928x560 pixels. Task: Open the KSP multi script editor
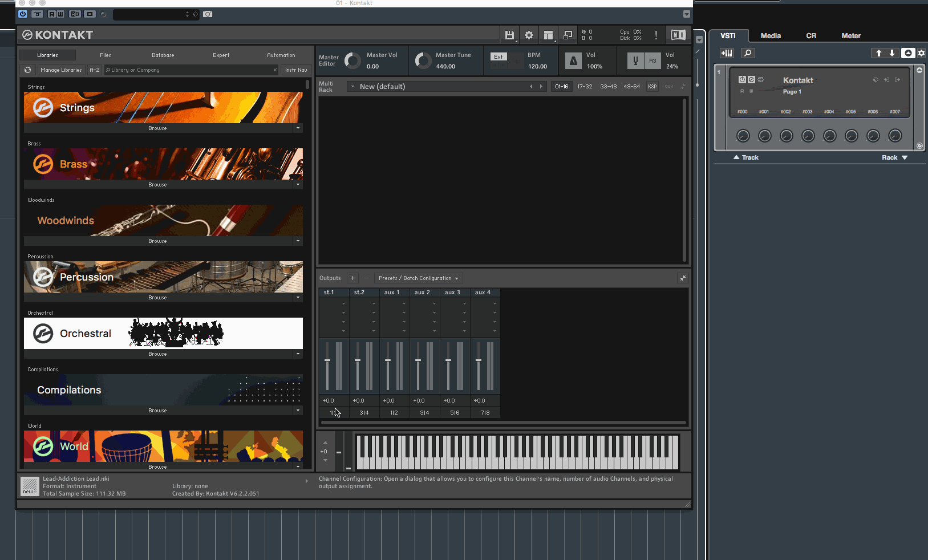[x=653, y=87]
